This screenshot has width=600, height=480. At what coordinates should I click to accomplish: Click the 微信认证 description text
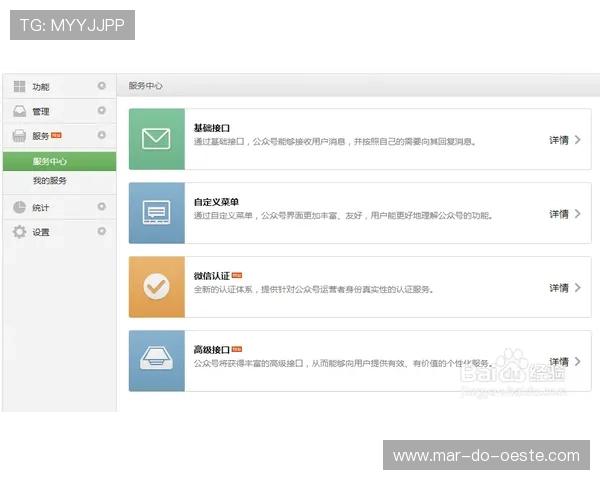[314, 289]
